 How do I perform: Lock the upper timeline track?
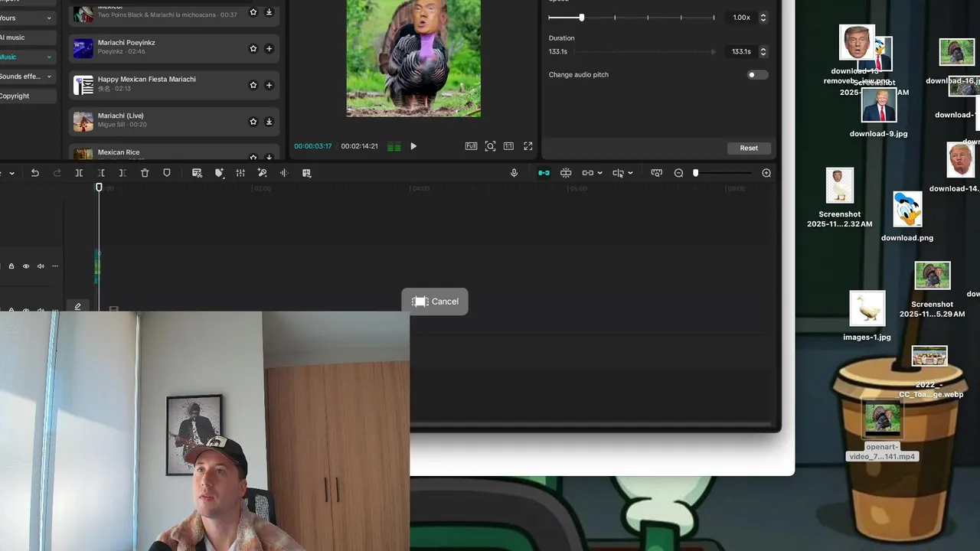coord(11,266)
